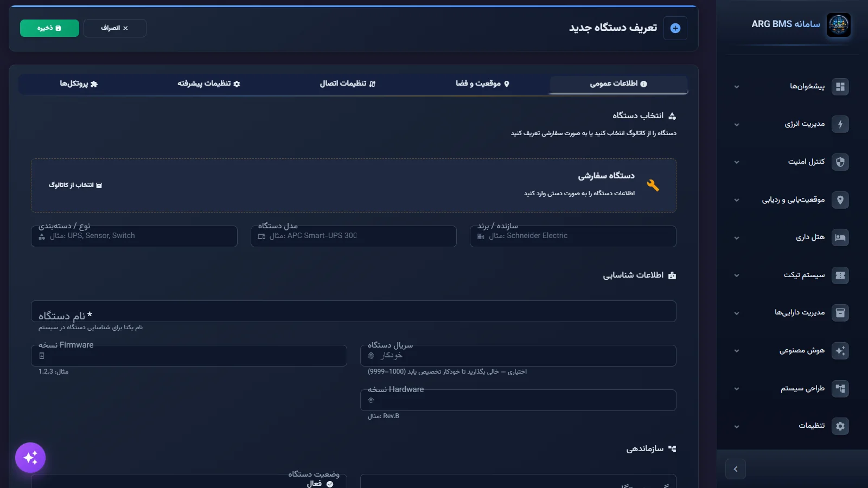Click the تعریف دستگاه جدید page heading
Image resolution: width=868 pixels, height=488 pixels.
tap(613, 28)
